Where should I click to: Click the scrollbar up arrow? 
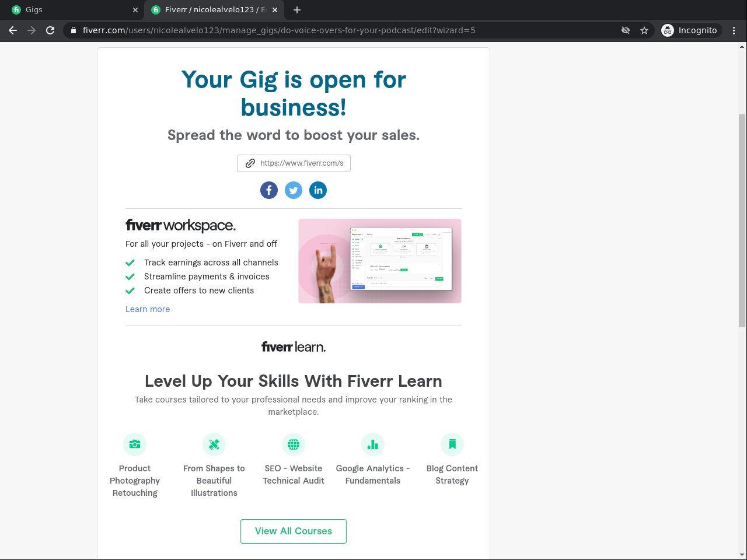coord(742,47)
